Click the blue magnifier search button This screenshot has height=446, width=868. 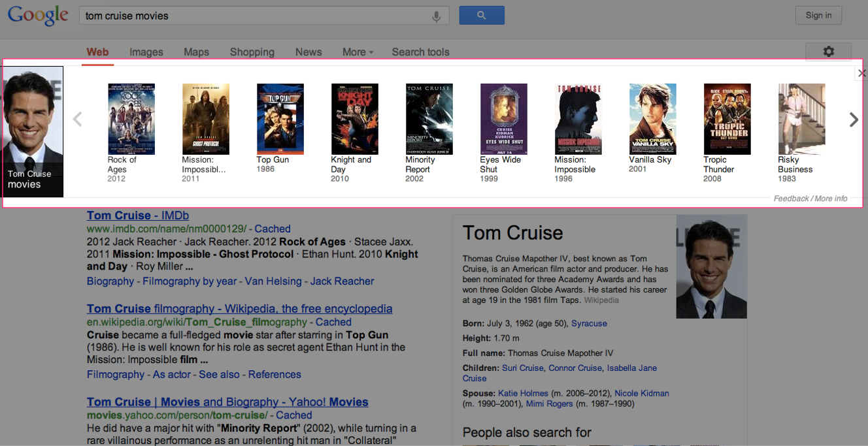click(x=482, y=15)
